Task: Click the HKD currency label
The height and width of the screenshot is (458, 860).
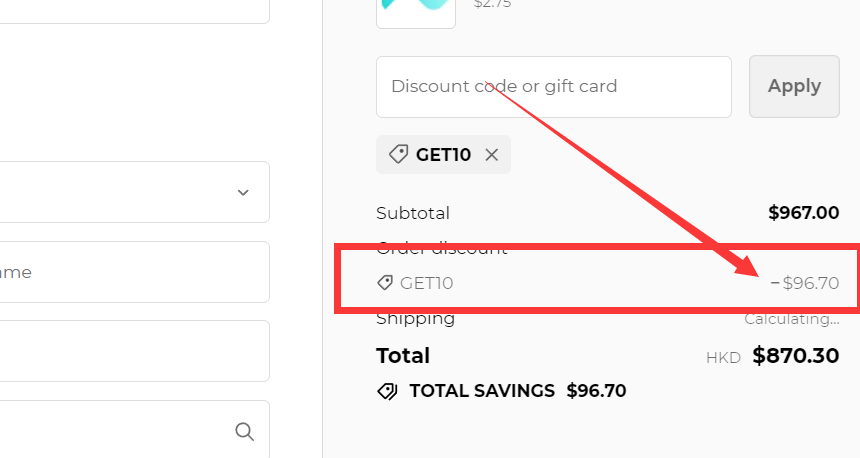Action: [723, 357]
